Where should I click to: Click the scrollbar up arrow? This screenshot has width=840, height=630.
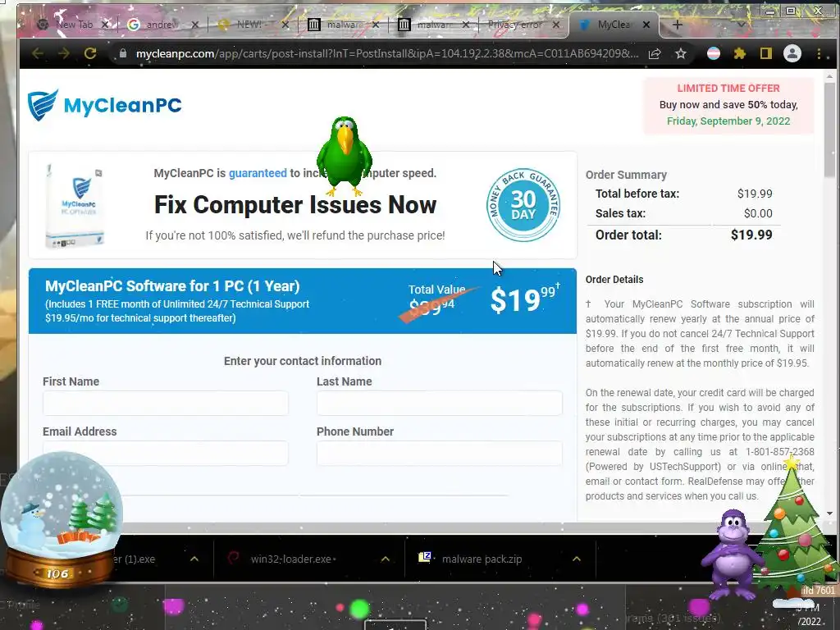pos(829,76)
